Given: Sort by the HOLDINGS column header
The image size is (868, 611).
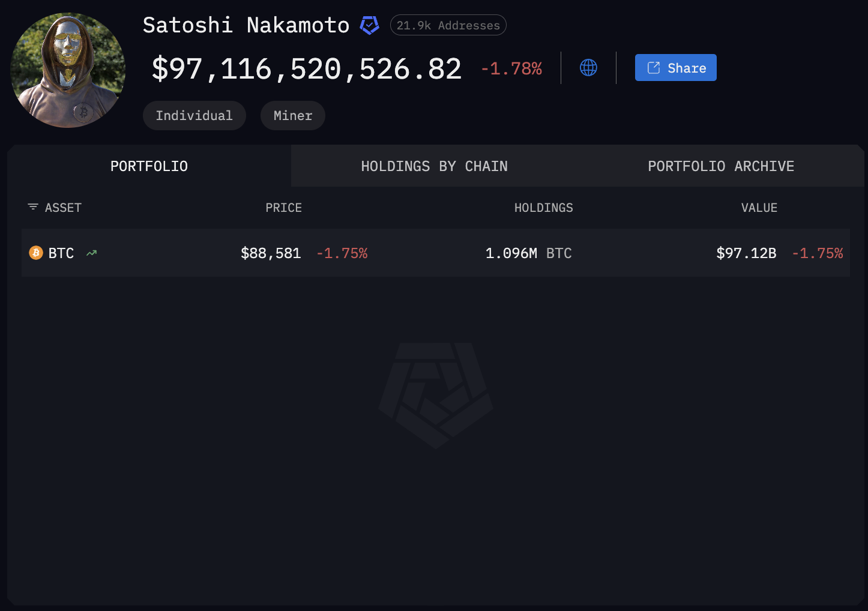Looking at the screenshot, I should [x=543, y=207].
